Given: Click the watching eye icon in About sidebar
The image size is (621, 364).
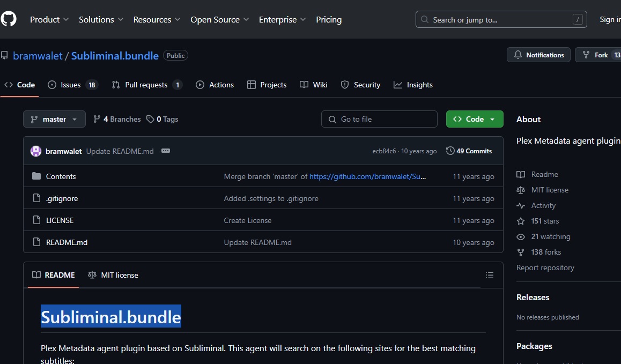Looking at the screenshot, I should click(520, 236).
